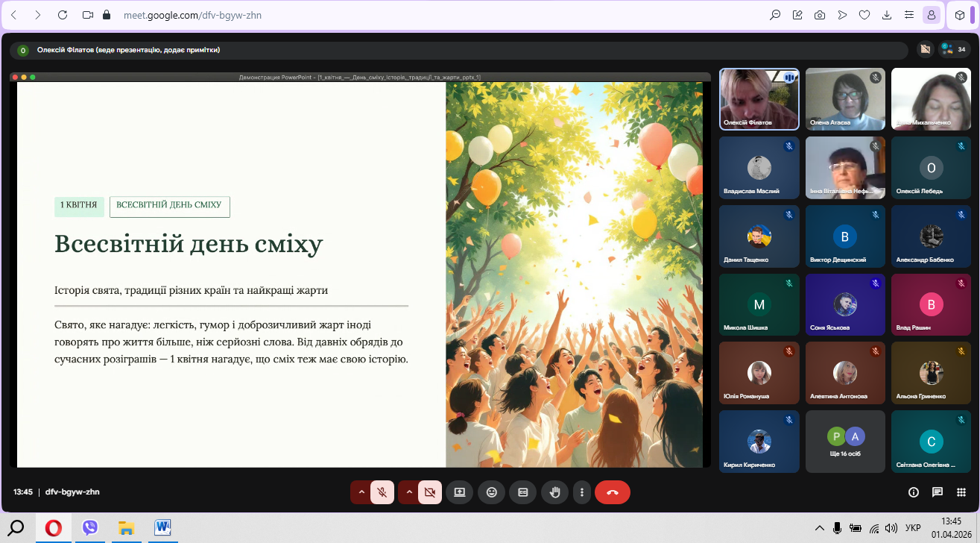Raise your hand in the meeting
The width and height of the screenshot is (980, 543).
[554, 492]
